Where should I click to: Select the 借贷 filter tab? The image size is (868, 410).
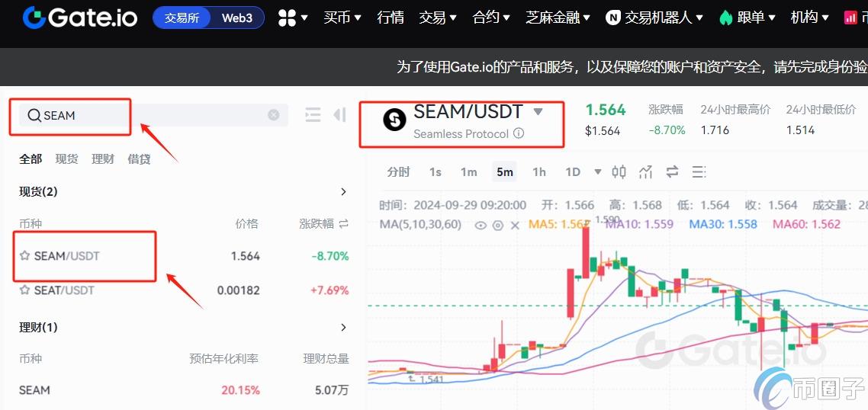[139, 159]
